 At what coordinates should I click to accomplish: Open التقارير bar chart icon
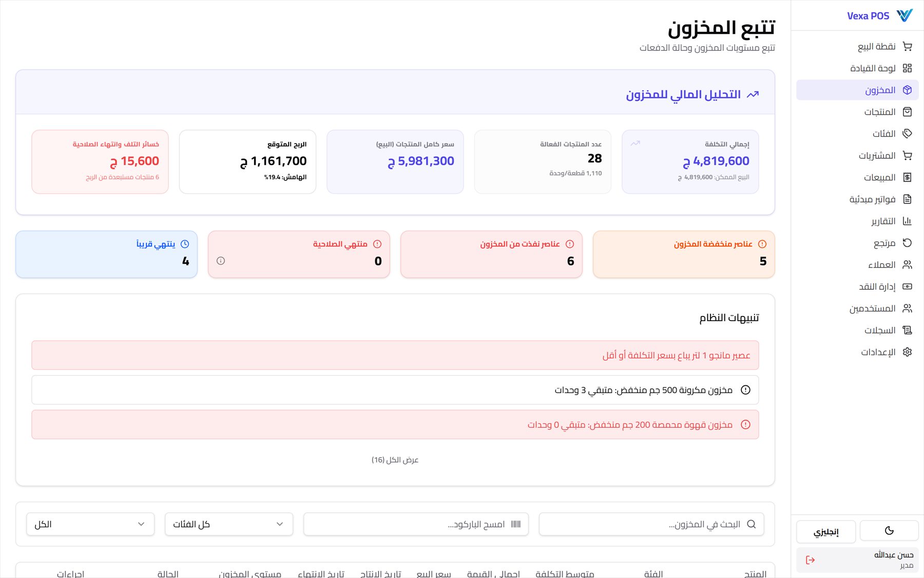907,221
